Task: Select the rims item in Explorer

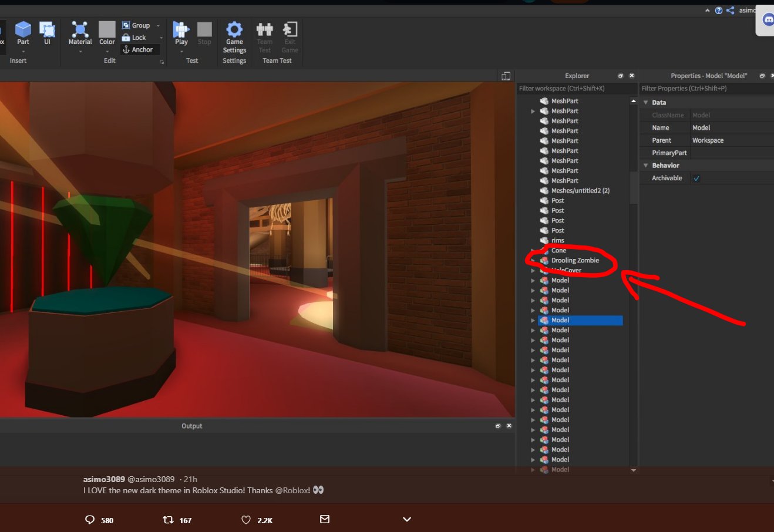Action: click(x=558, y=241)
